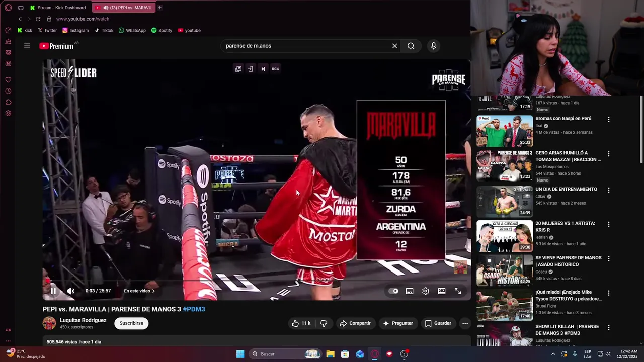Image resolution: width=644 pixels, height=362 pixels.
Task: Open sidebar history clock icon
Action: tap(8, 91)
